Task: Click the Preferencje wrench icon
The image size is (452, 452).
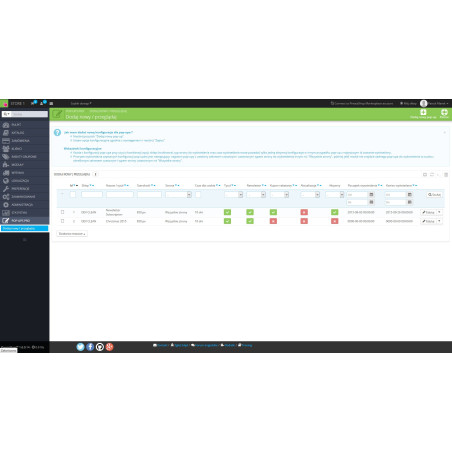Action: (x=6, y=189)
